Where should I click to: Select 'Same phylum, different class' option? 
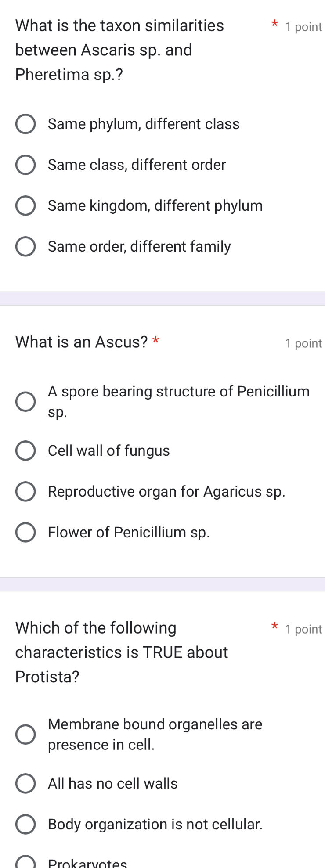click(x=25, y=124)
